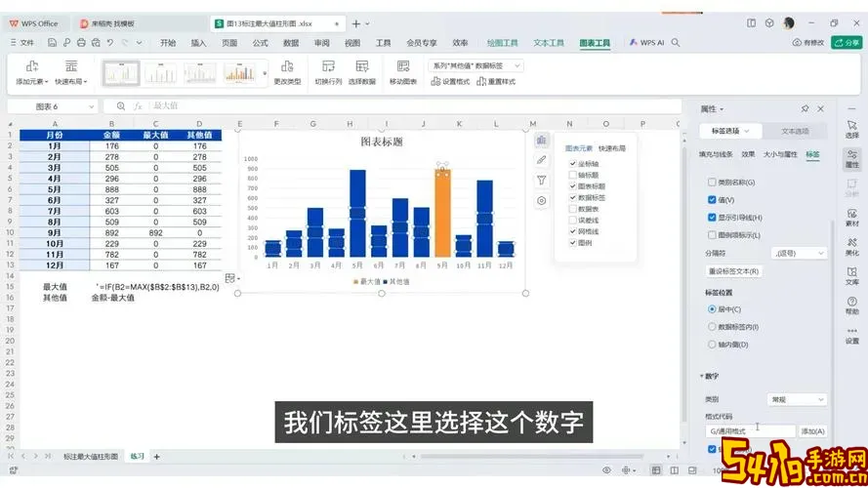Click the Undo arrow icon
The width and height of the screenshot is (868, 488).
pyautogui.click(x=110, y=43)
